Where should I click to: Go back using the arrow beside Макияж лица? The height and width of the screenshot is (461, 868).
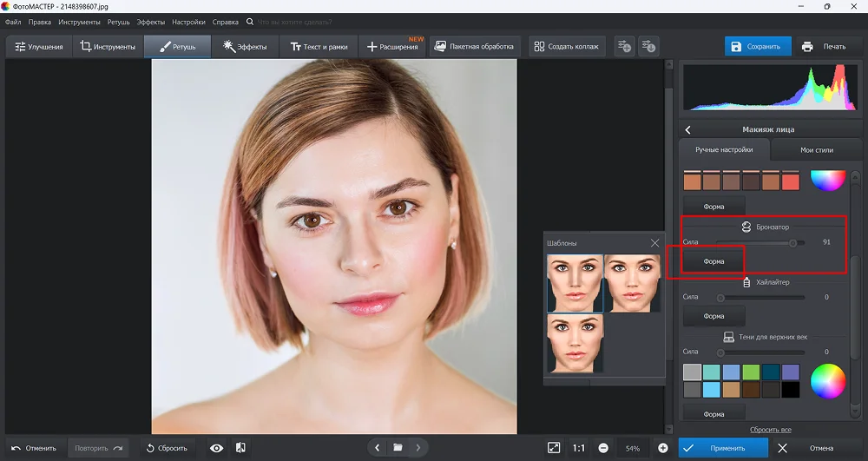tap(688, 129)
